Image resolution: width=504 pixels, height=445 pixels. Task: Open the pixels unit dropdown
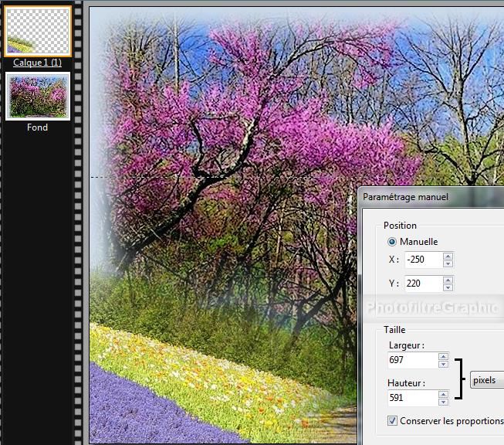487,380
